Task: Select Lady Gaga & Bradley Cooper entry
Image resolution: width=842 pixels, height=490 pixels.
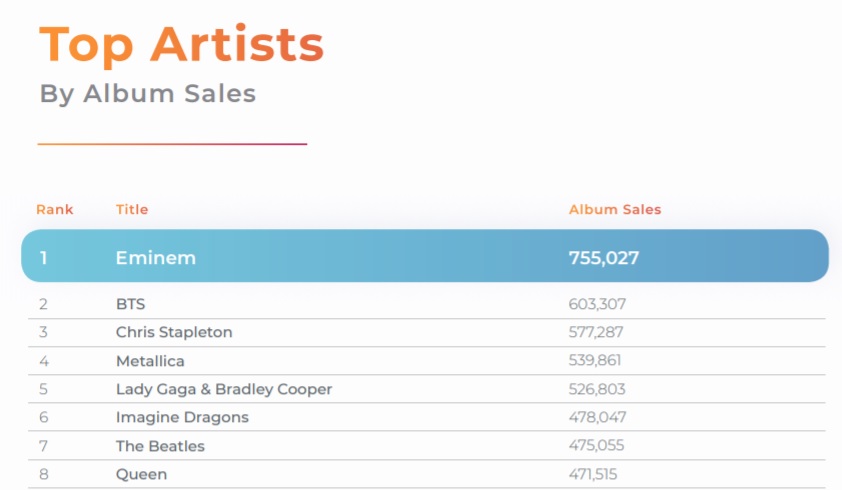Action: tap(224, 389)
